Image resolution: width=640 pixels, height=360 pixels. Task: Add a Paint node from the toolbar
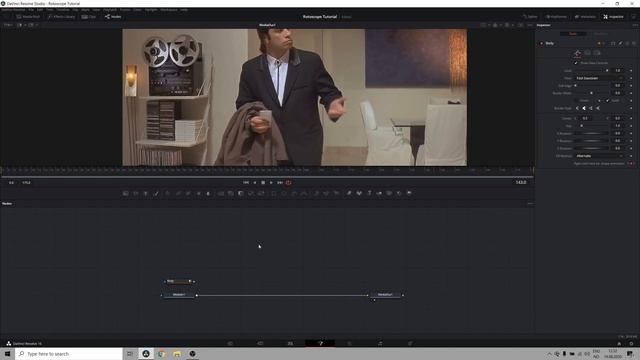point(156,193)
